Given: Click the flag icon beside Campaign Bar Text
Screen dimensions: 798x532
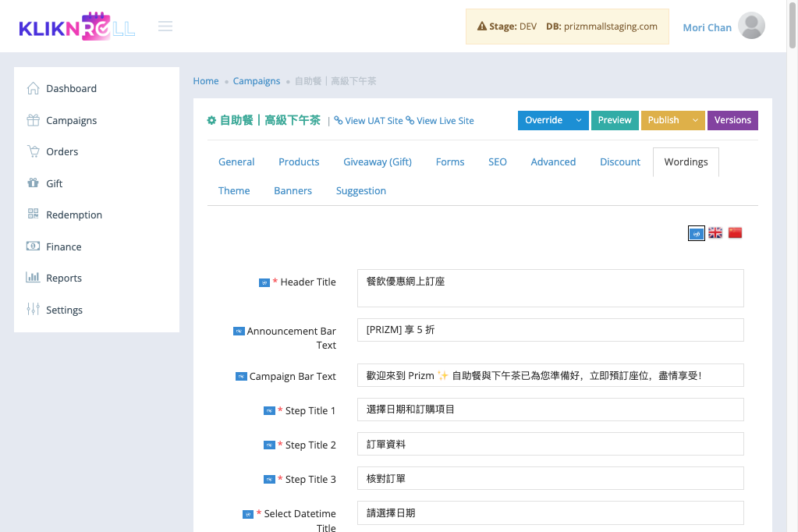Looking at the screenshot, I should (241, 377).
